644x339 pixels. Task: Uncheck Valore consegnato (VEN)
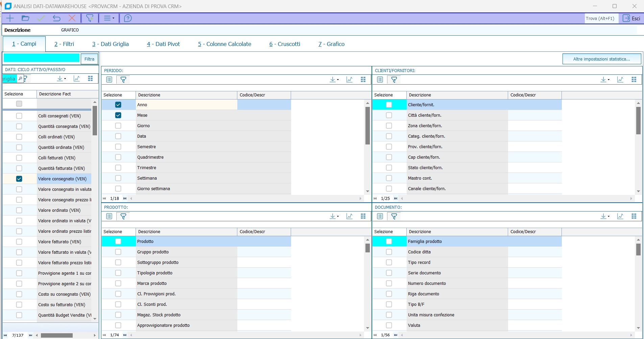coord(19,179)
